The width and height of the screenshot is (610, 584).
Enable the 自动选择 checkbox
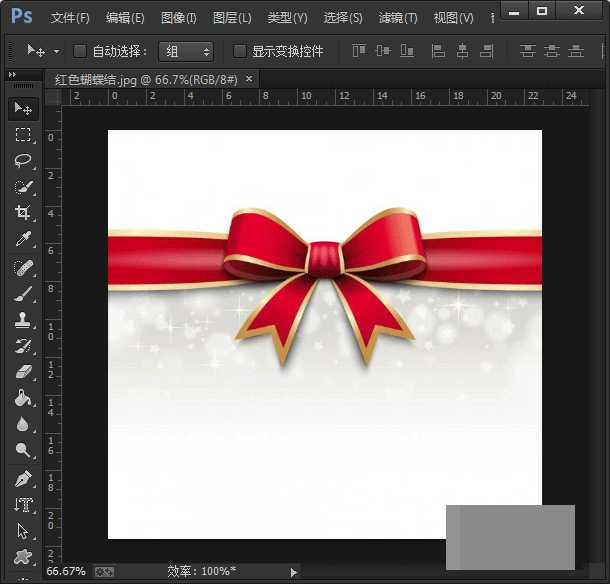tap(80, 51)
